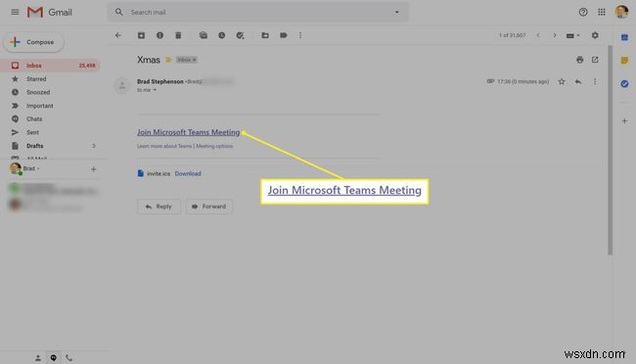
Task: Click the Reply button below the email
Action: point(159,206)
